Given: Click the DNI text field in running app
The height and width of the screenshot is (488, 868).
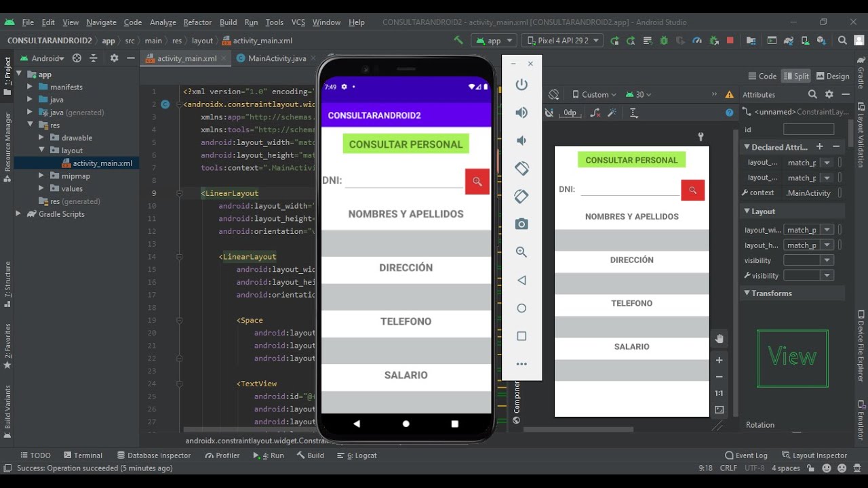Looking at the screenshot, I should [x=404, y=180].
